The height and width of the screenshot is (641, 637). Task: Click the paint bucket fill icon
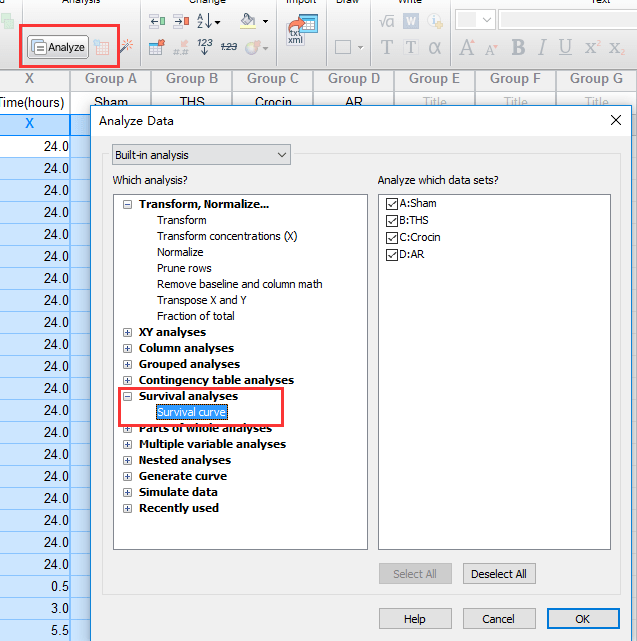coord(248,20)
